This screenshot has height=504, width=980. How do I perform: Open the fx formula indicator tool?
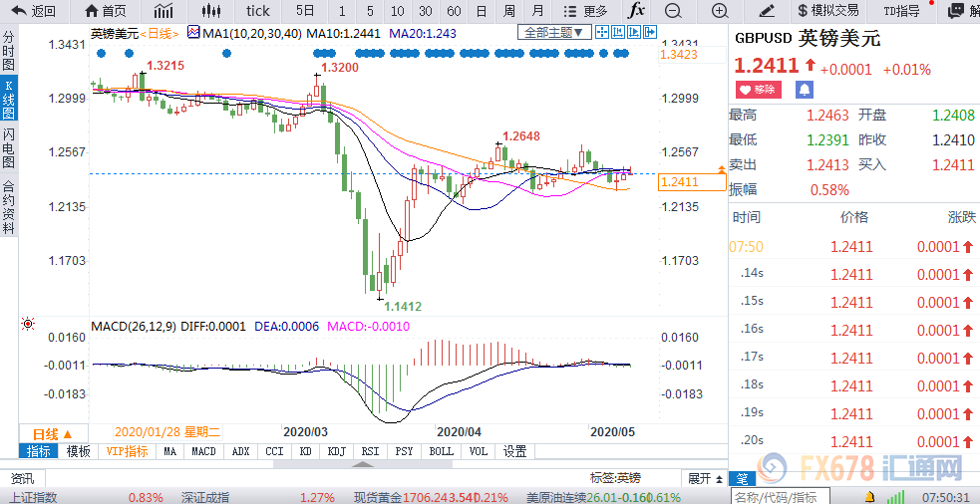pos(636,11)
